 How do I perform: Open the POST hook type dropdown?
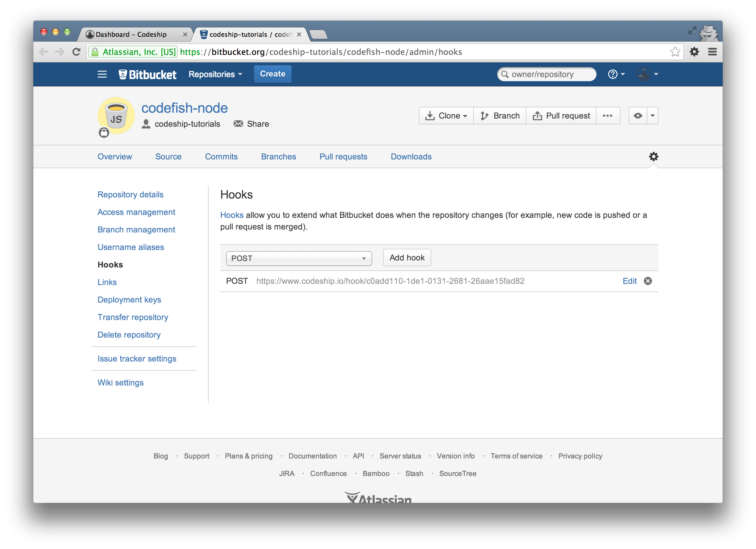(299, 258)
